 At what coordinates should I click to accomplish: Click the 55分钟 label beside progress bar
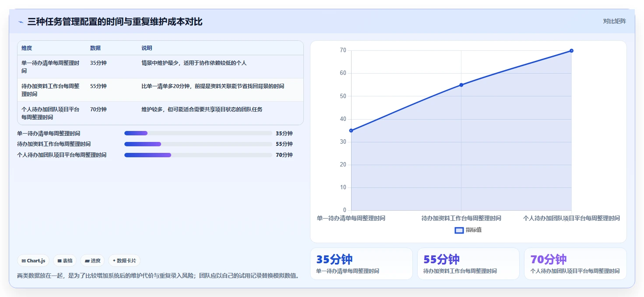284,144
